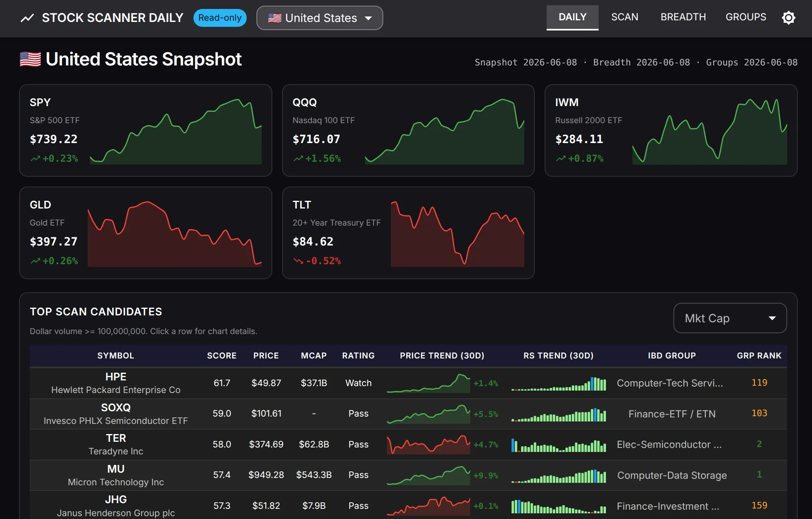This screenshot has height=519, width=812.
Task: Click HPE price trend sparkline
Action: [428, 383]
